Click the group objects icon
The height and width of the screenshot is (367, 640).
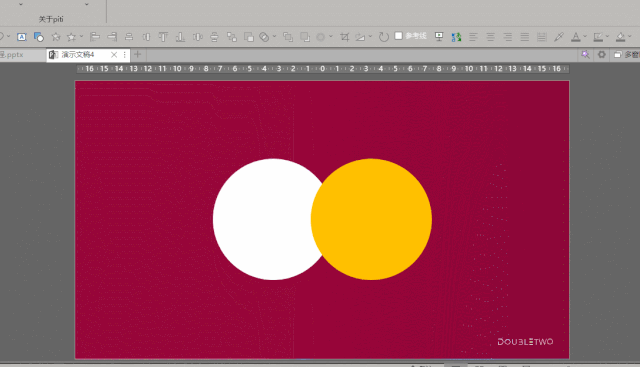[232, 37]
